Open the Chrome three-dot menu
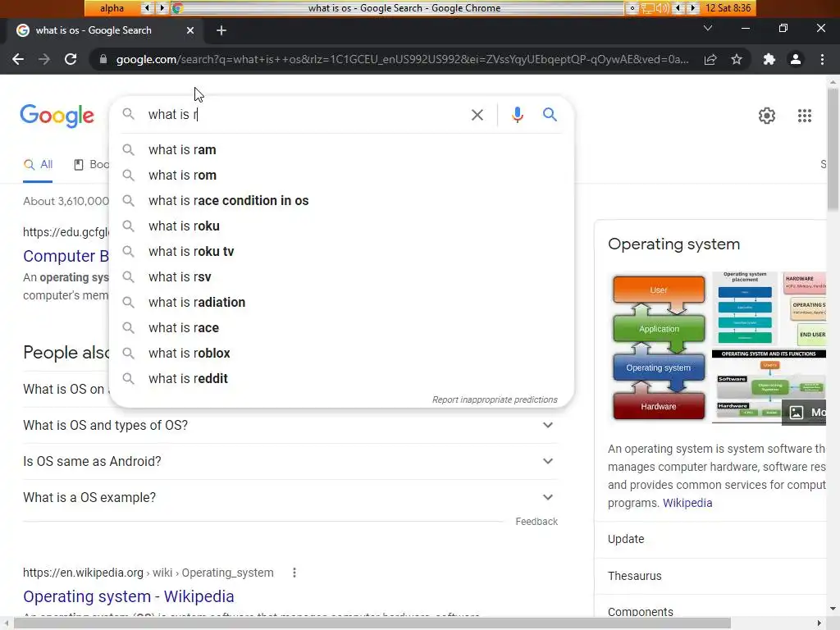This screenshot has height=630, width=840. click(x=822, y=59)
